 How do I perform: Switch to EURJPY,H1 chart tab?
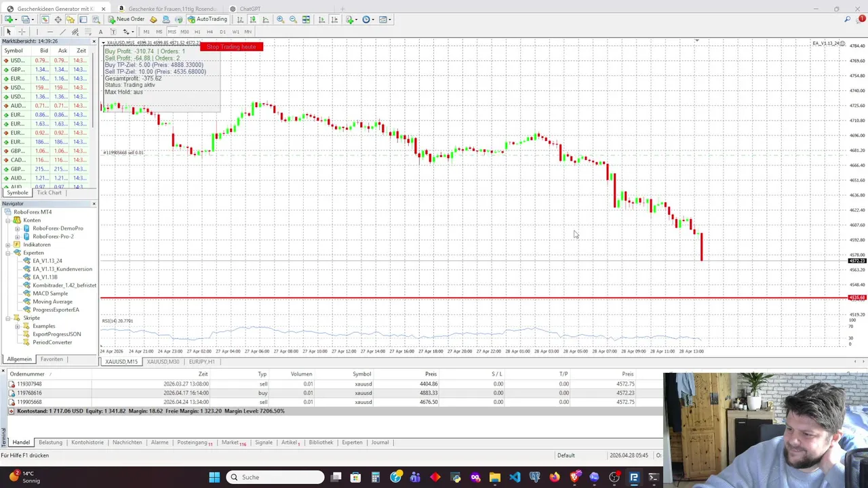[x=202, y=362]
